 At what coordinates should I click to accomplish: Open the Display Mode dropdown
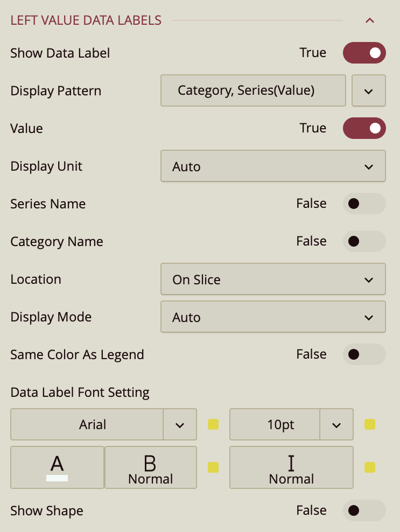(x=273, y=317)
